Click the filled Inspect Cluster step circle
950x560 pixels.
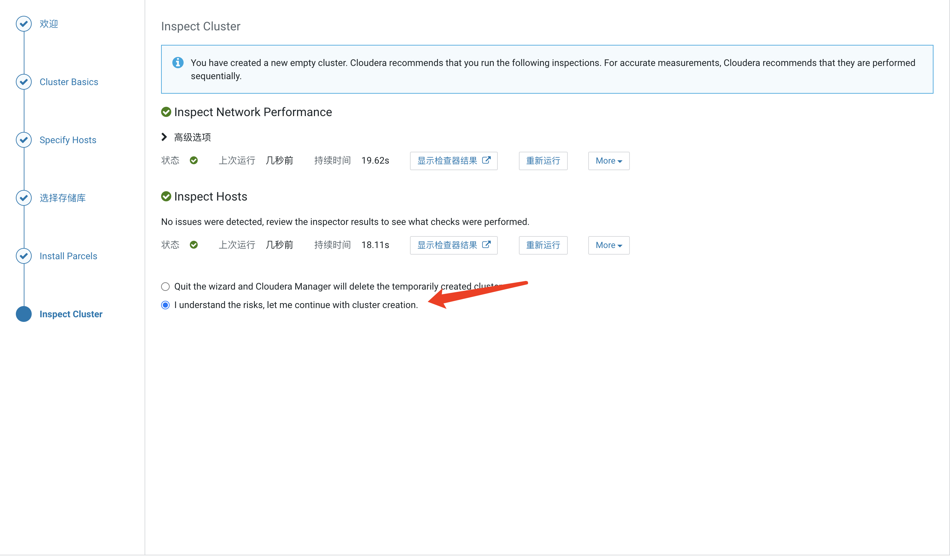(x=24, y=314)
